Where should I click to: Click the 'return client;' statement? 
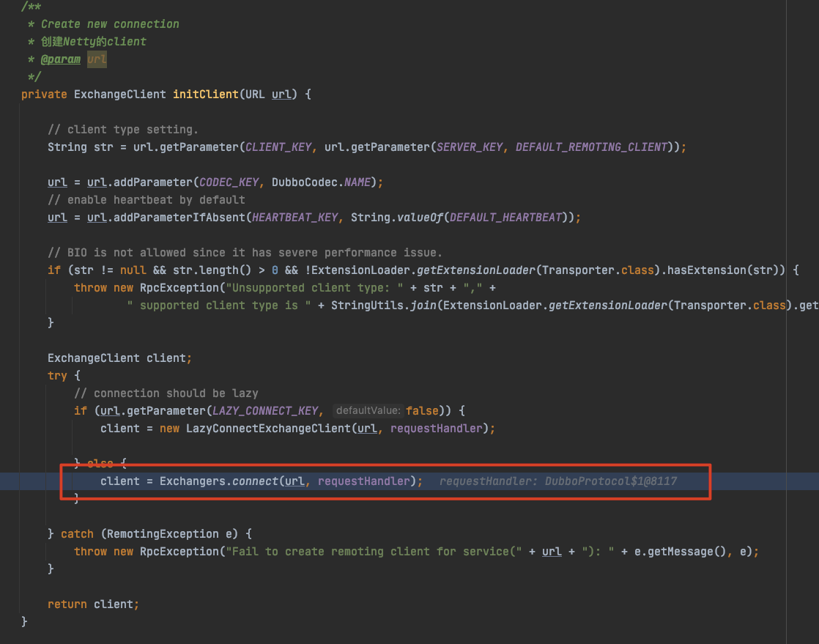tap(94, 605)
